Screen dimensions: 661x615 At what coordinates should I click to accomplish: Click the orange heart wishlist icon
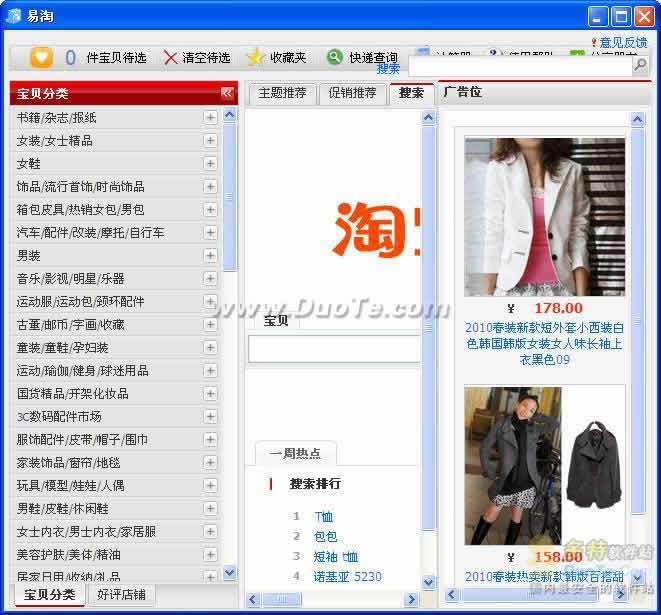pos(41,58)
